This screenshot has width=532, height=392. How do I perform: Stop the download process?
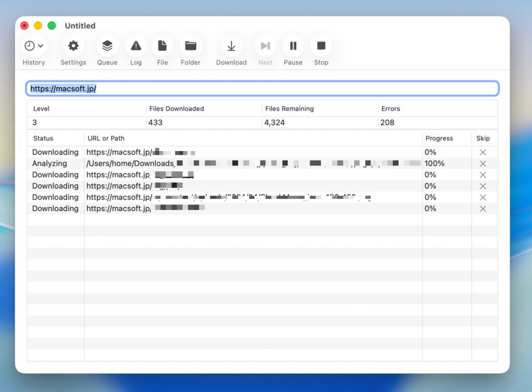(x=321, y=46)
